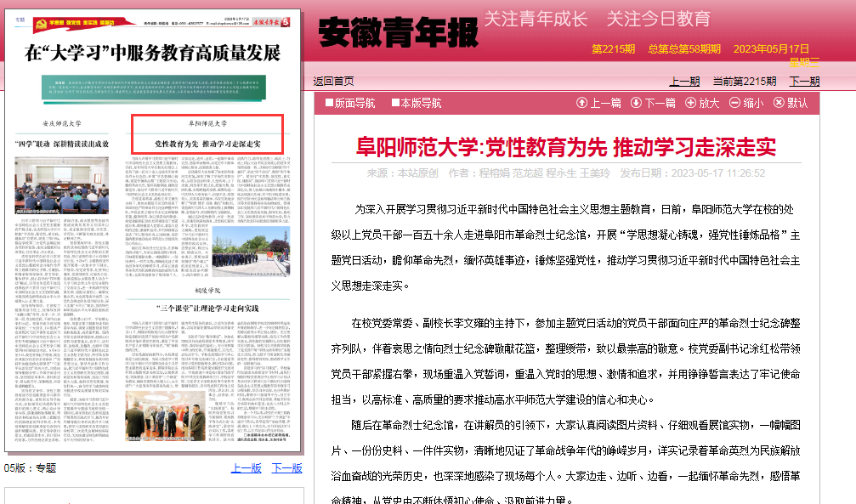Screen dimensions: 856x504
Task: Click the 上一篇 up-arrow icon in the toolbar
Action: [x=581, y=103]
